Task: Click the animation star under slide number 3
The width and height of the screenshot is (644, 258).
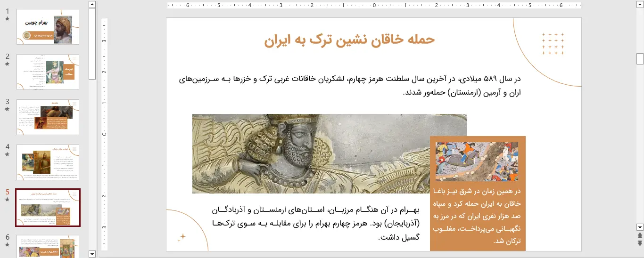Action: 7,109
